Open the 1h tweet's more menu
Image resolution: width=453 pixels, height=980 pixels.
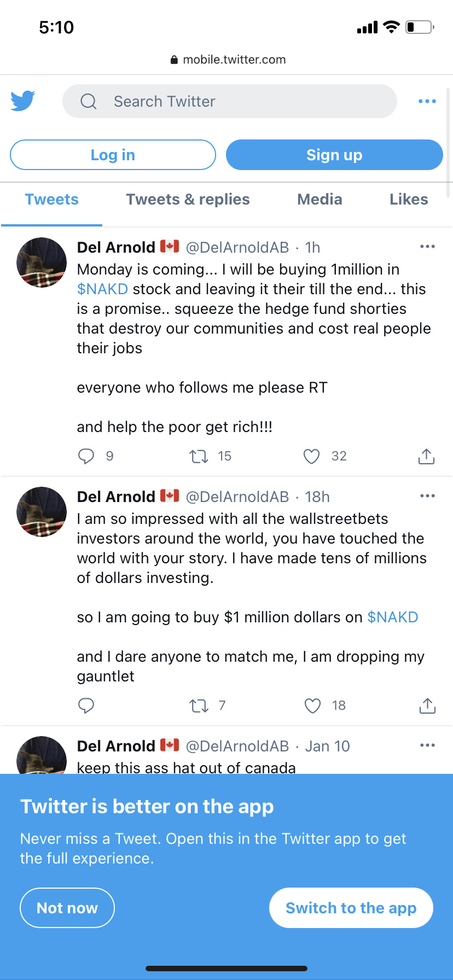pos(427,247)
